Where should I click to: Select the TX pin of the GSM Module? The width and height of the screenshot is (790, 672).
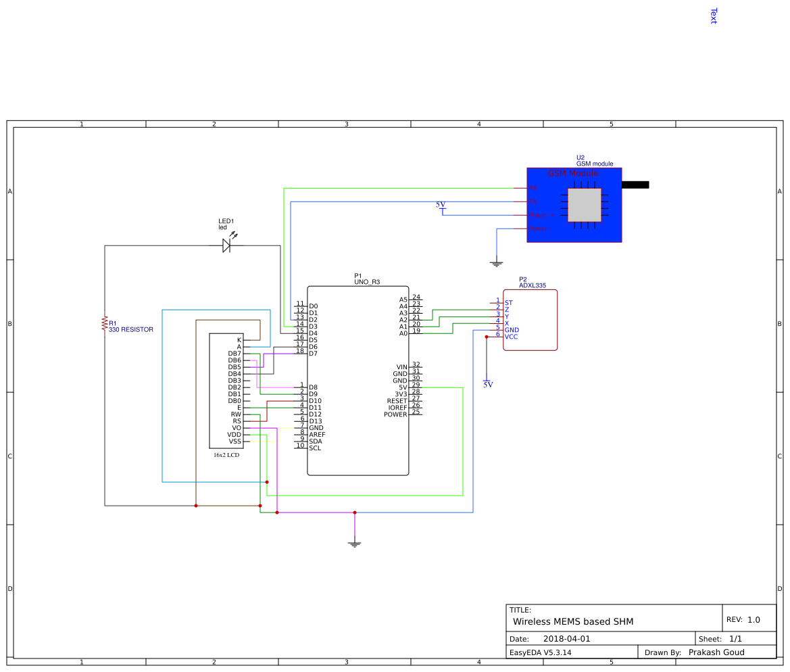click(x=533, y=201)
